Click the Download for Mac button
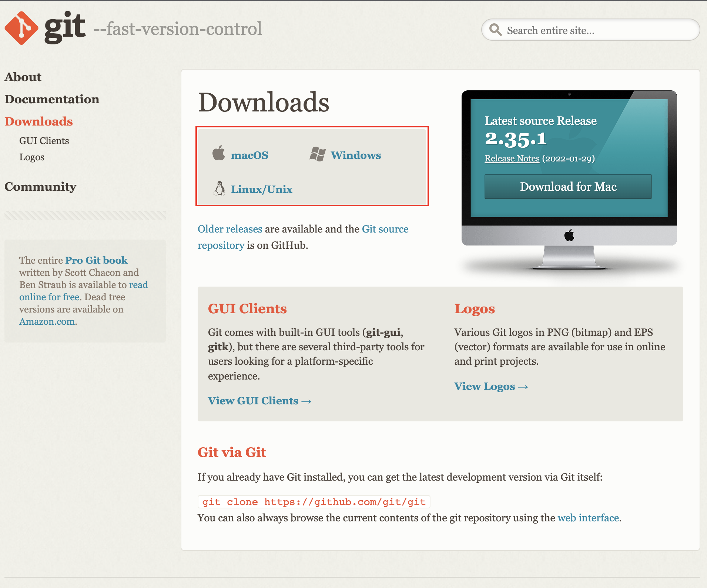 (568, 187)
